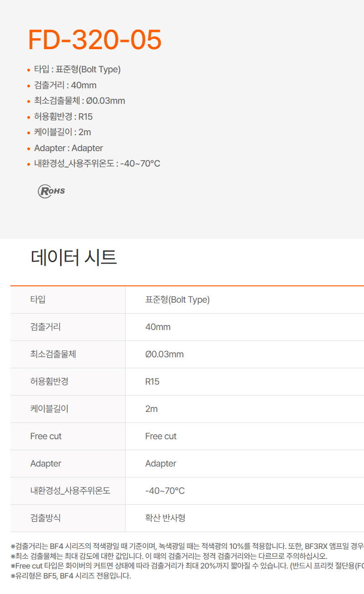
Task: Click the R15 value in data table
Action: (x=152, y=381)
